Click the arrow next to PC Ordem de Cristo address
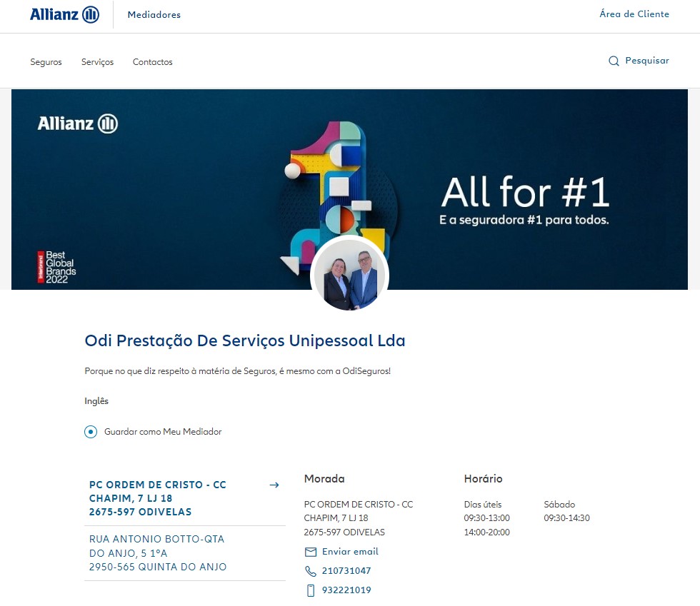700x606 pixels. click(274, 485)
